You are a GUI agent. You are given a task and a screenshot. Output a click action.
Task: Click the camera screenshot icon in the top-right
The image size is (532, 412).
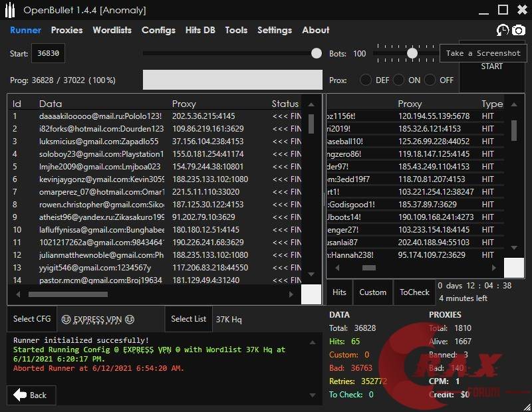click(518, 30)
